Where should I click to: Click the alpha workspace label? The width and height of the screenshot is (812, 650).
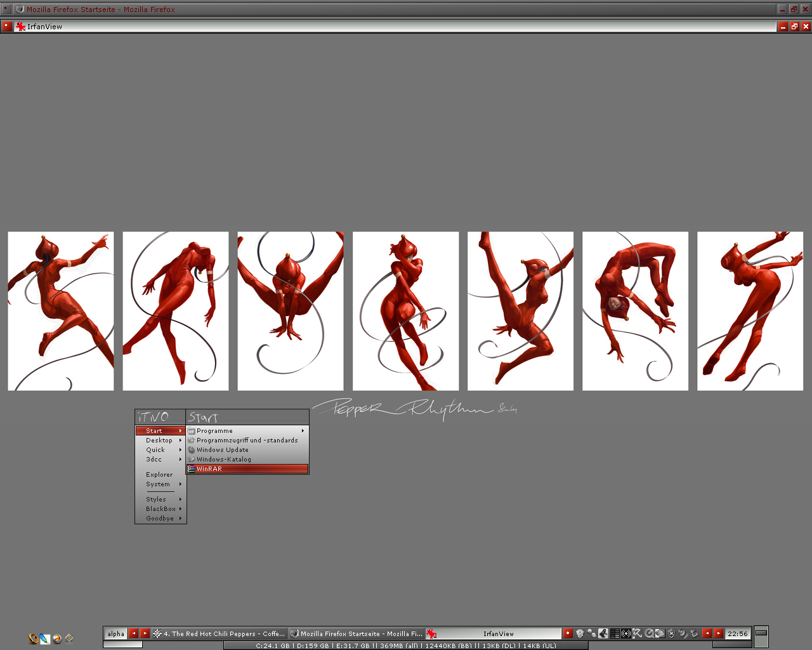(x=116, y=633)
